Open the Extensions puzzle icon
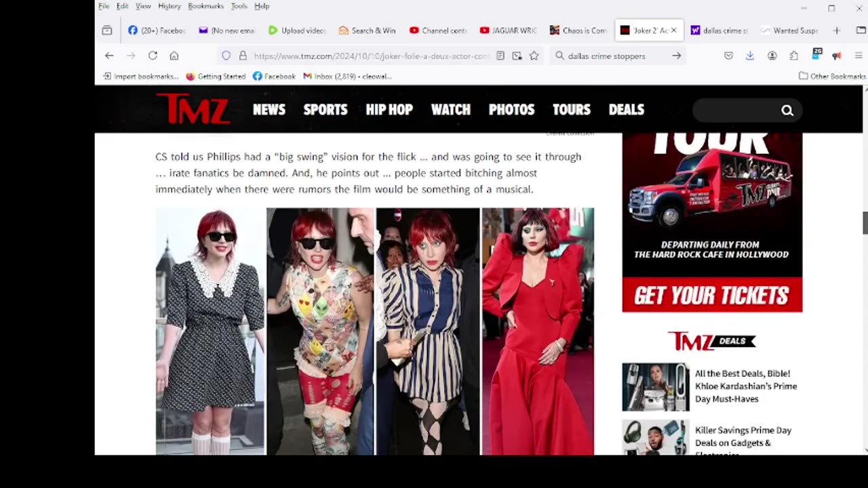 pyautogui.click(x=794, y=56)
